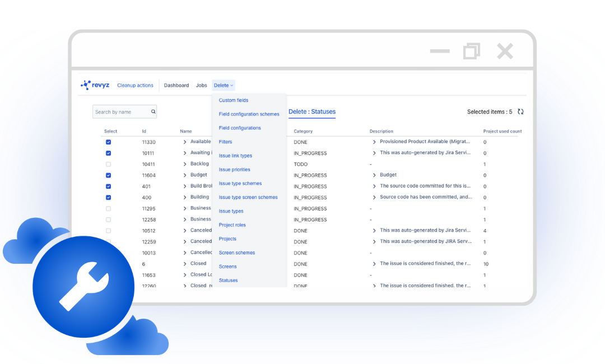This screenshot has height=364, width=605.
Task: Expand the Closed status name chevron
Action: (x=185, y=264)
